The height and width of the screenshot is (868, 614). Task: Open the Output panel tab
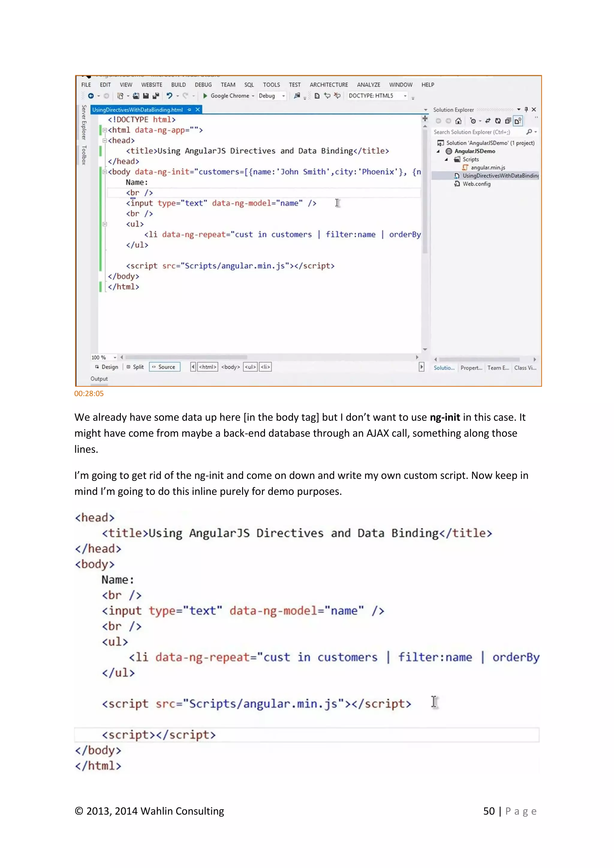(x=99, y=379)
